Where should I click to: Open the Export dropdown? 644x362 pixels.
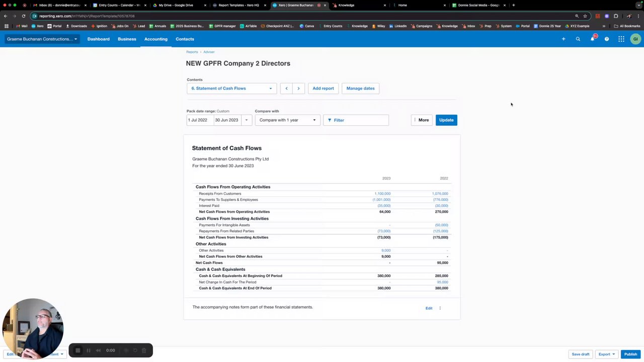606,354
